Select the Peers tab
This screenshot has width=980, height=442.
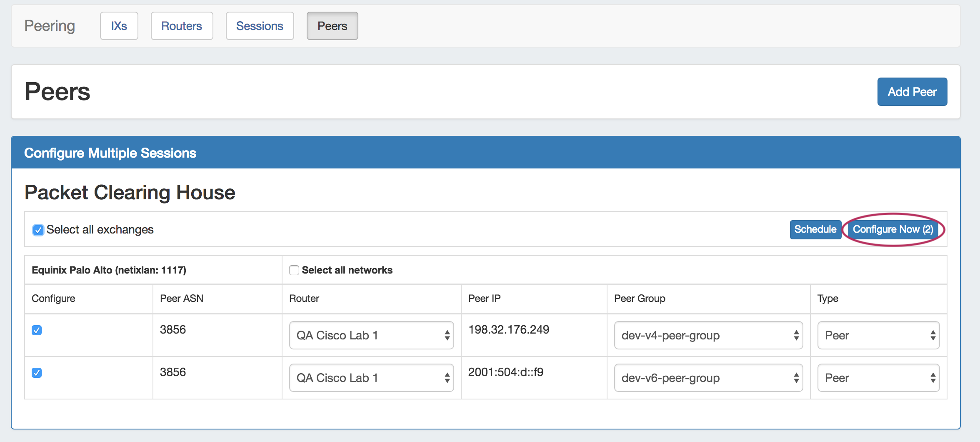click(332, 26)
